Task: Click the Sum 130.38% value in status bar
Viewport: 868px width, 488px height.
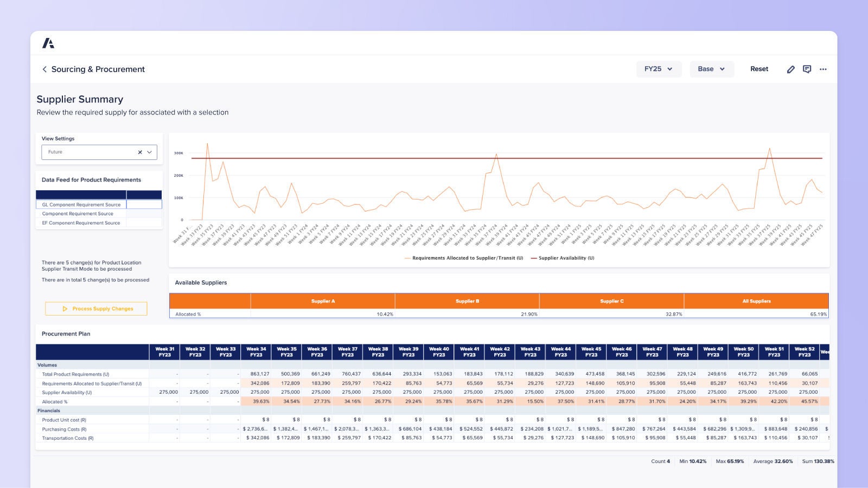Action: [x=818, y=461]
